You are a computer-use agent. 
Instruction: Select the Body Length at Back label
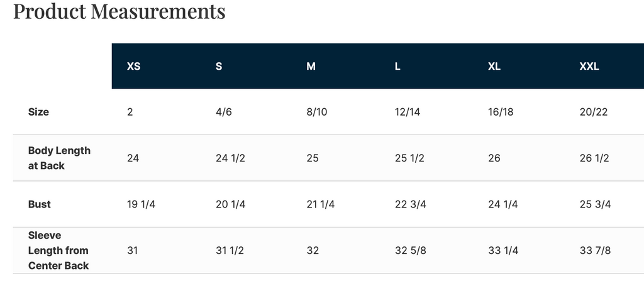[59, 158]
